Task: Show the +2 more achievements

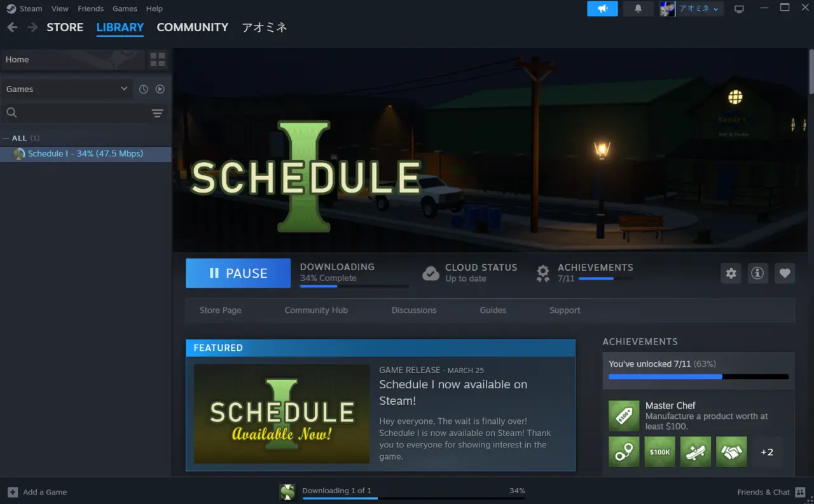Action: [x=767, y=452]
